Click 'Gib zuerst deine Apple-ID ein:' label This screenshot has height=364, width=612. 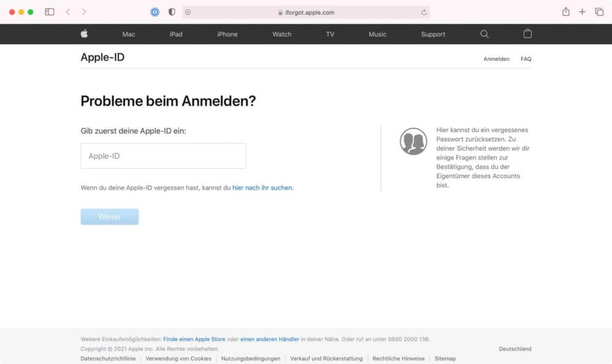(x=133, y=131)
